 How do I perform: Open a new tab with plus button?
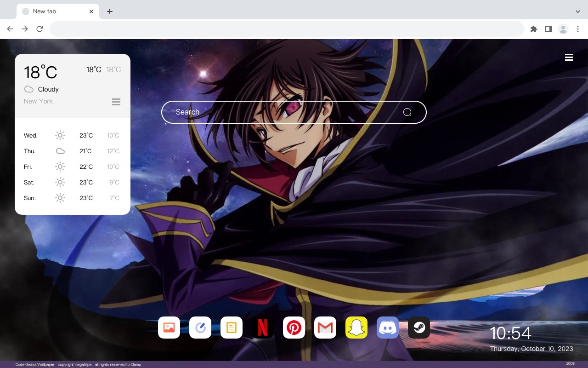110,11
